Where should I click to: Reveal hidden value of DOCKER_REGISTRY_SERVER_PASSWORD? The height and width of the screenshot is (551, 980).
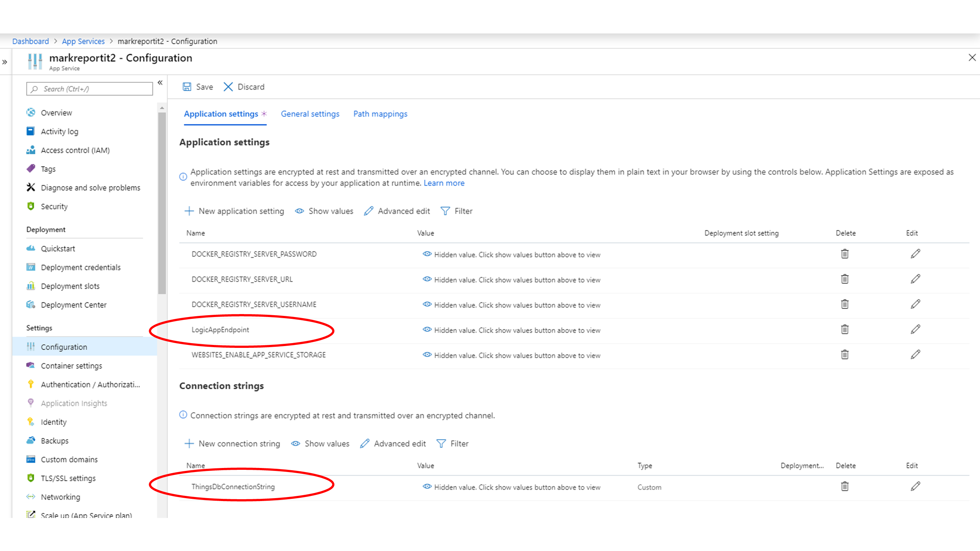[427, 254]
